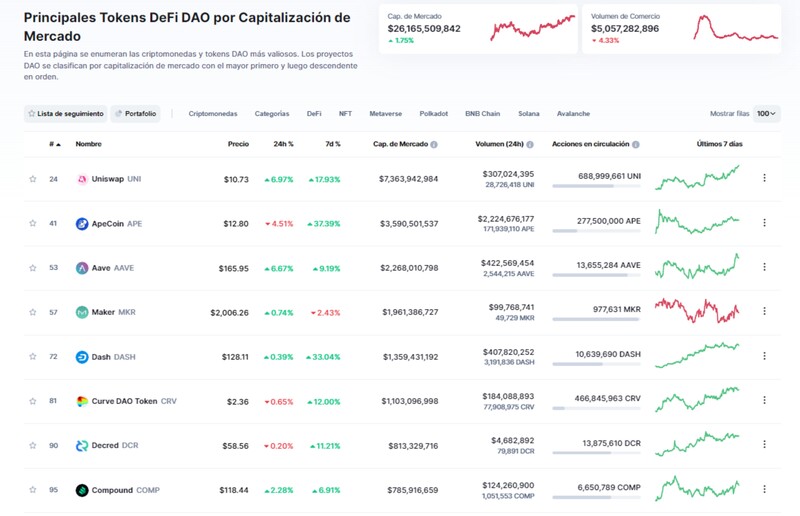The width and height of the screenshot is (800, 516).
Task: Toggle the watchlist star for Maker
Action: pyautogui.click(x=33, y=312)
